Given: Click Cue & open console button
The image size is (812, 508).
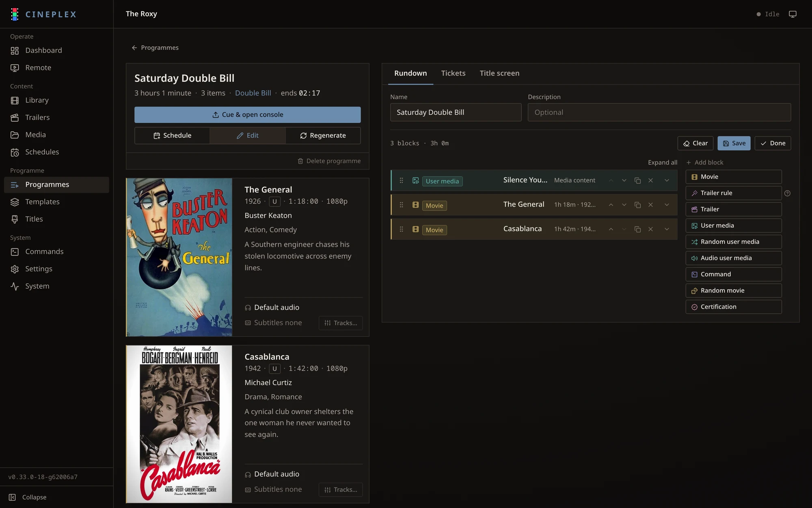Looking at the screenshot, I should 248,115.
